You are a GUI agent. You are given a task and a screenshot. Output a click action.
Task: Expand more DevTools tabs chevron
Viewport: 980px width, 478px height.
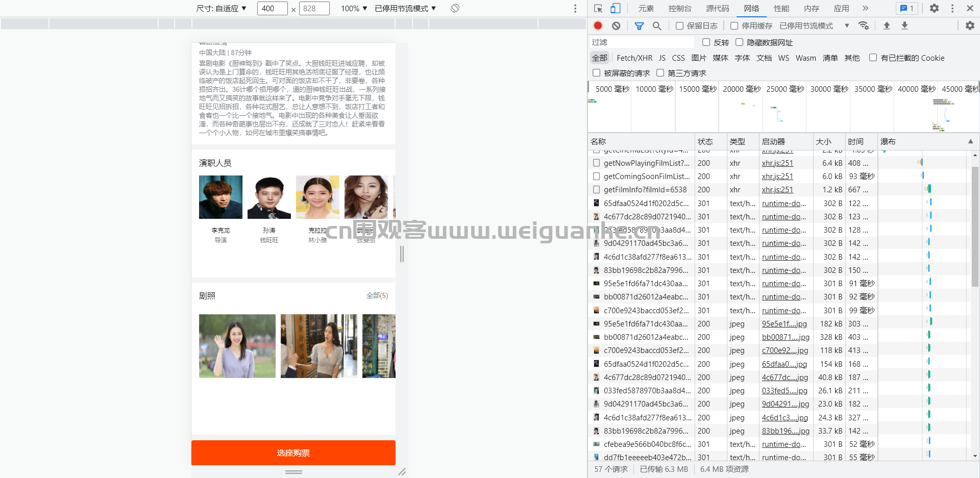(x=865, y=8)
